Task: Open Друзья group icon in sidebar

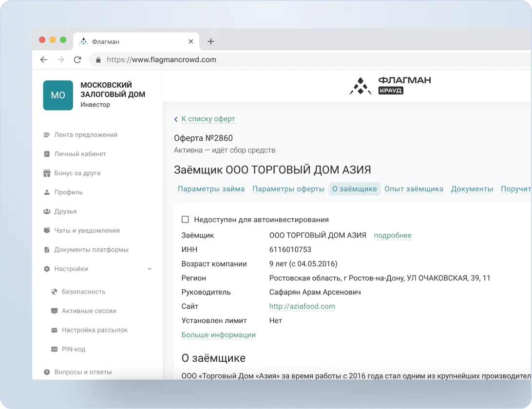Action: [47, 211]
